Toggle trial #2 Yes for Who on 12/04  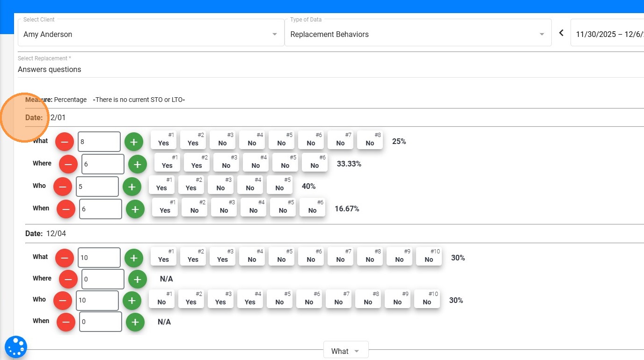click(191, 299)
